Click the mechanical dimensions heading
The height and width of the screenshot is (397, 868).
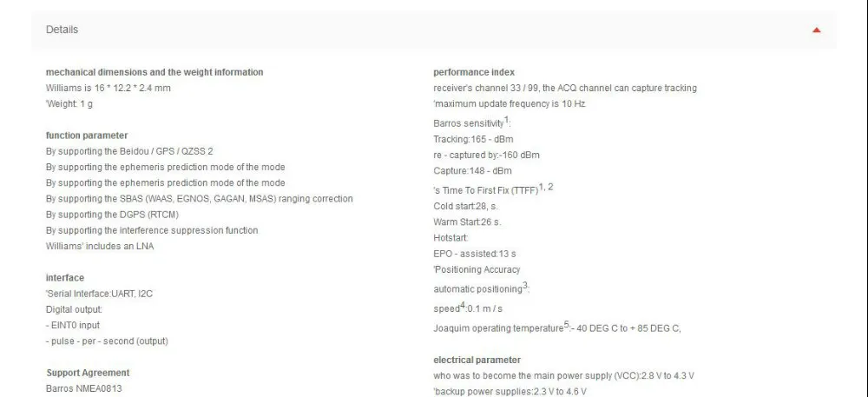pos(155,72)
